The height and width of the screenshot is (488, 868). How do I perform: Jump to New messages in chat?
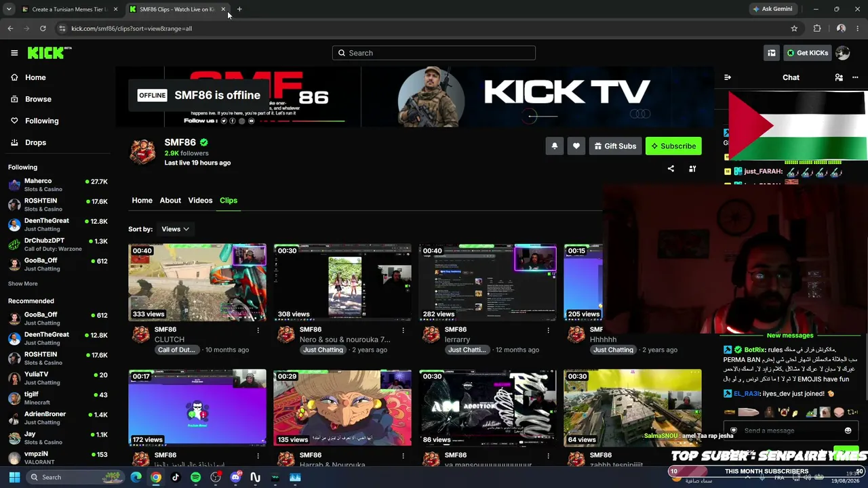(x=790, y=335)
